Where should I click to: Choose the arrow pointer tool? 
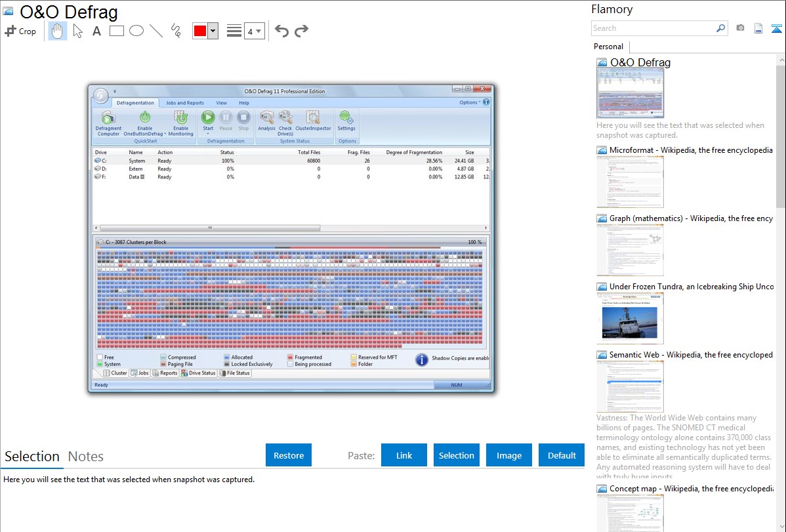tap(77, 31)
